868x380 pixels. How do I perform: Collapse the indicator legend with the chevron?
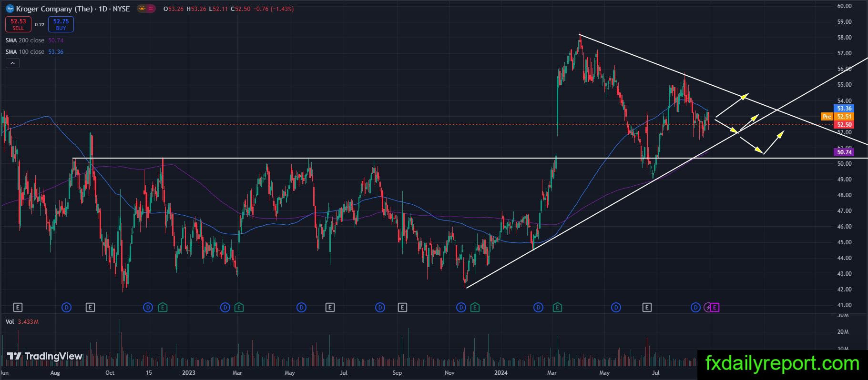12,63
